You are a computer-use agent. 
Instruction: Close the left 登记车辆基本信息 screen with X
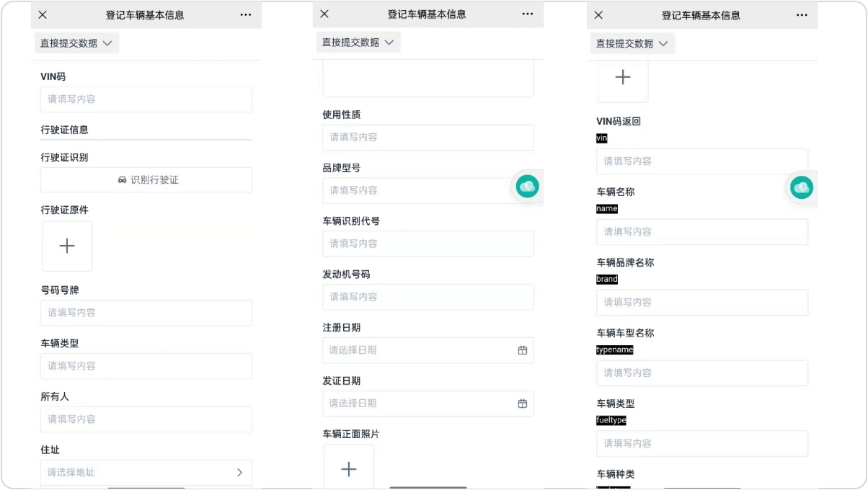43,14
